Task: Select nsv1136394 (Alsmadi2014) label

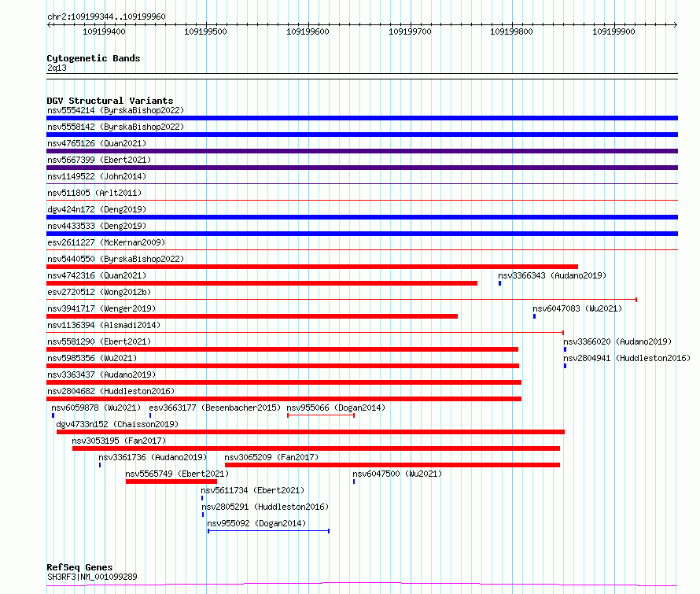Action: point(104,325)
